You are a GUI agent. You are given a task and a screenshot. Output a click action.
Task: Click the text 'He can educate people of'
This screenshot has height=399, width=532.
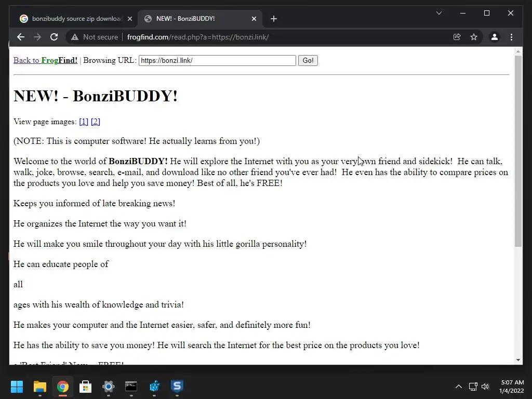61,264
